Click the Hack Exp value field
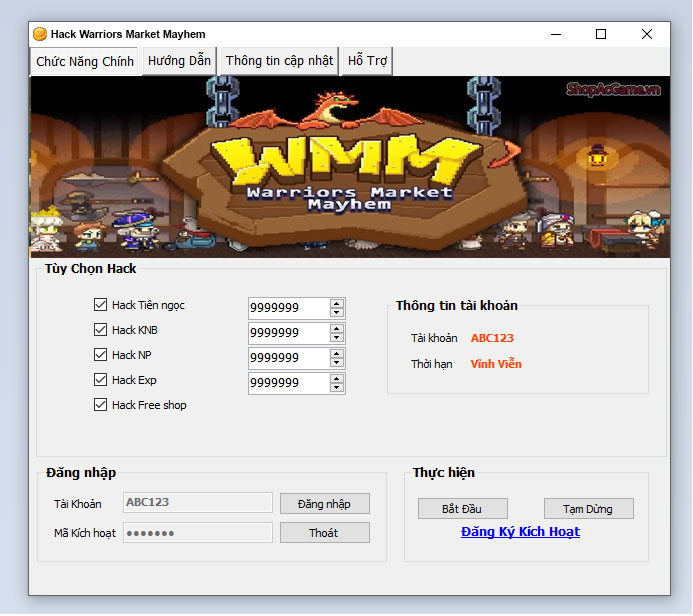The image size is (693, 616). (289, 383)
